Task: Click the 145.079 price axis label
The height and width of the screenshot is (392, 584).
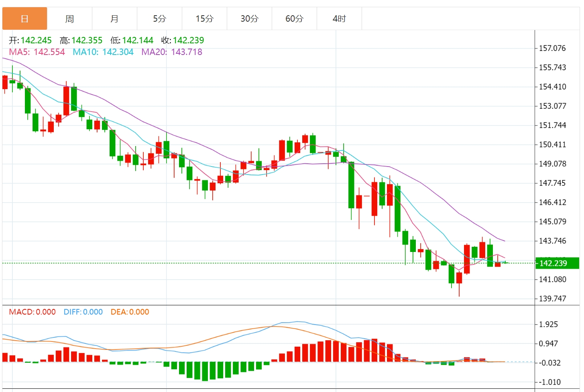Action: [552, 221]
